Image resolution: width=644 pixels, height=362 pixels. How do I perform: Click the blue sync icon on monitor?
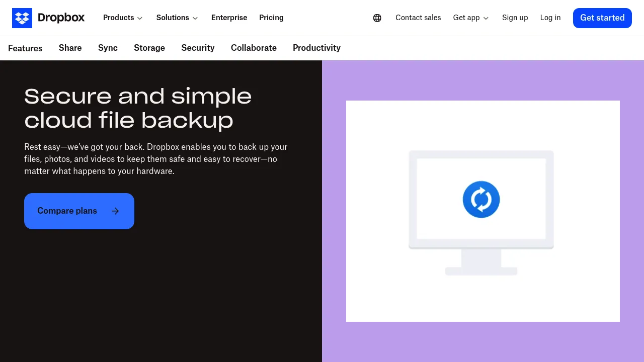pos(481,200)
